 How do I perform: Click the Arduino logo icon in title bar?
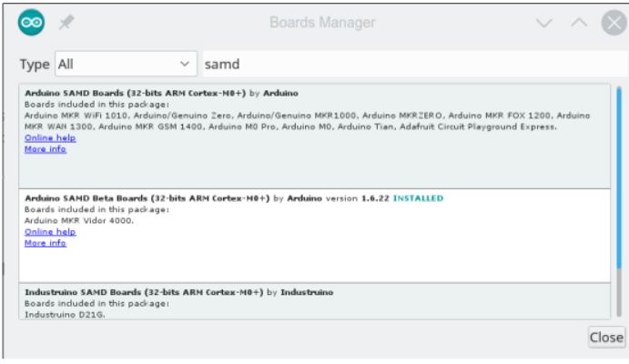click(31, 23)
